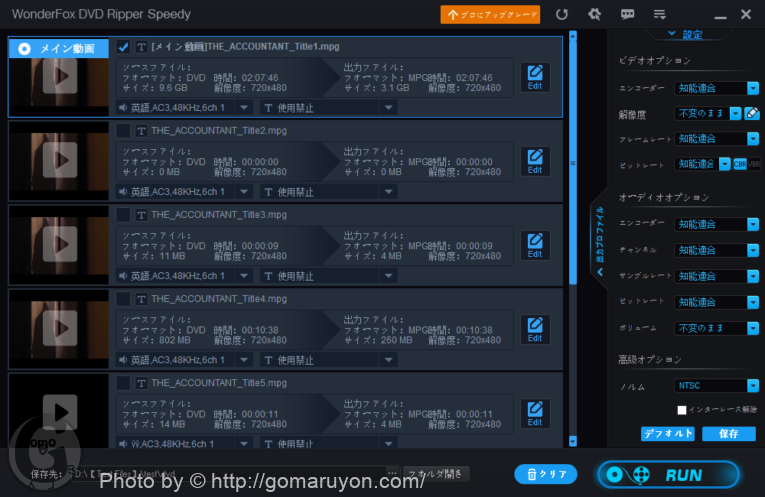This screenshot has width=765, height=497.
Task: Play preview of Title5 thumbnail
Action: 60,412
